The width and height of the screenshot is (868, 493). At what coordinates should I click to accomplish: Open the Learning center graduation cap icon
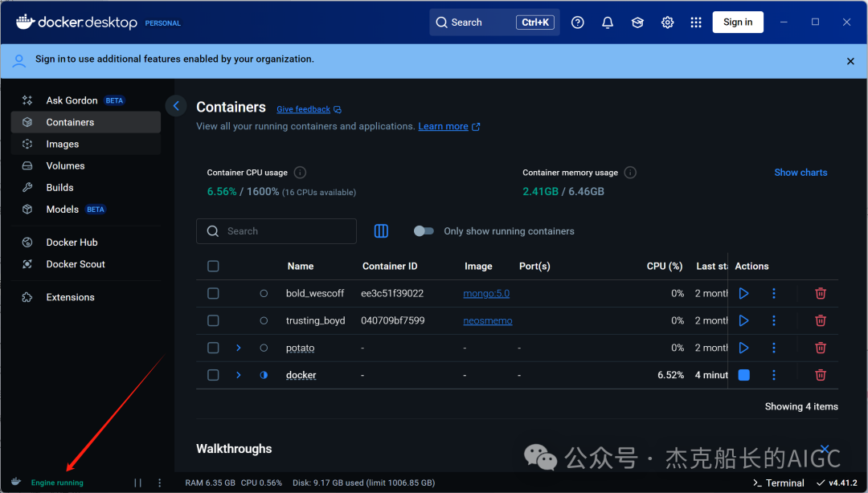[x=637, y=22]
